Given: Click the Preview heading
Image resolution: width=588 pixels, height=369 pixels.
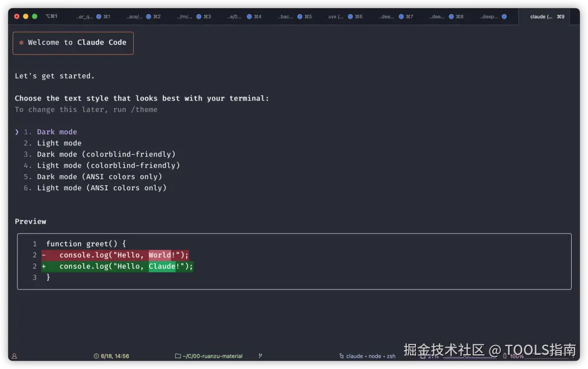Looking at the screenshot, I should [30, 221].
